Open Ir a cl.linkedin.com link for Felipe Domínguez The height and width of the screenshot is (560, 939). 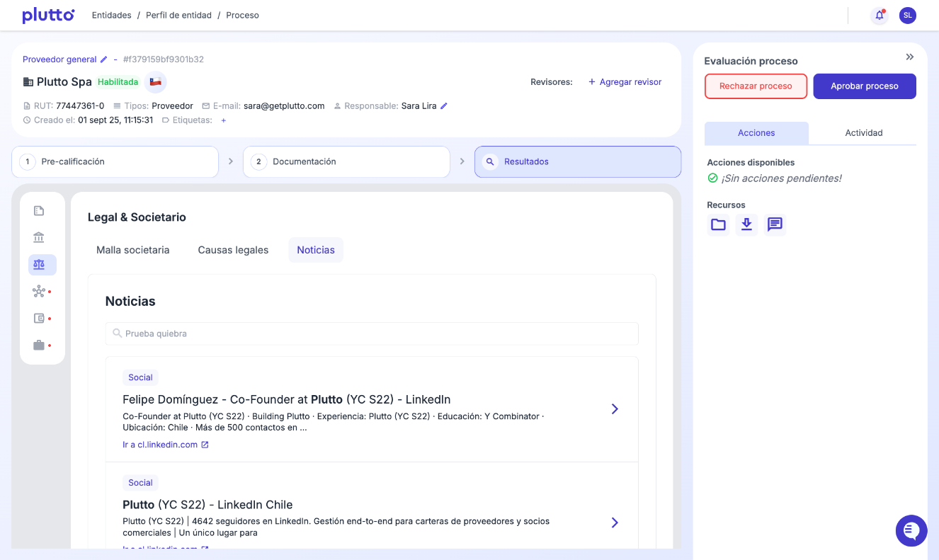coord(166,445)
